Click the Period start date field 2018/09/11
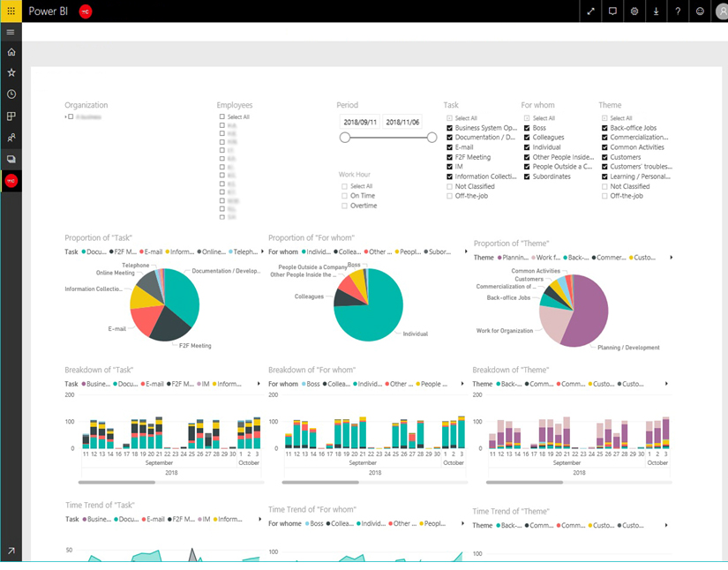Viewport: 728px width, 570px height. pos(360,122)
